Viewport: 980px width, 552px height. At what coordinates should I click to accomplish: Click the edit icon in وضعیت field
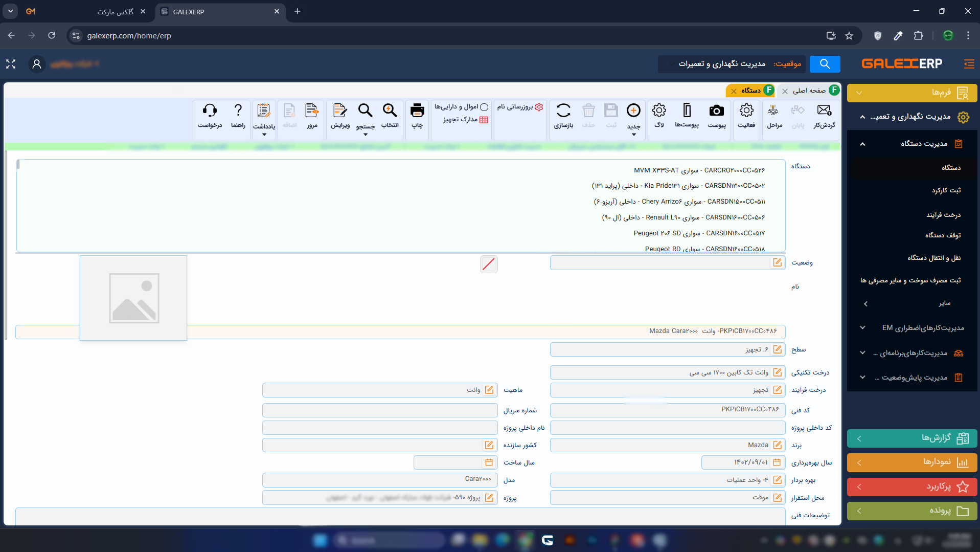click(x=777, y=262)
